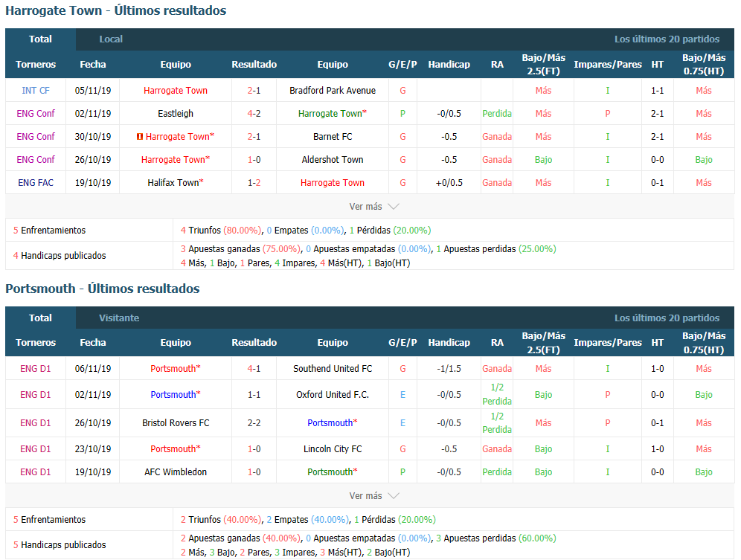Click handicap +0/0.5 in Halifax row

[x=449, y=182]
